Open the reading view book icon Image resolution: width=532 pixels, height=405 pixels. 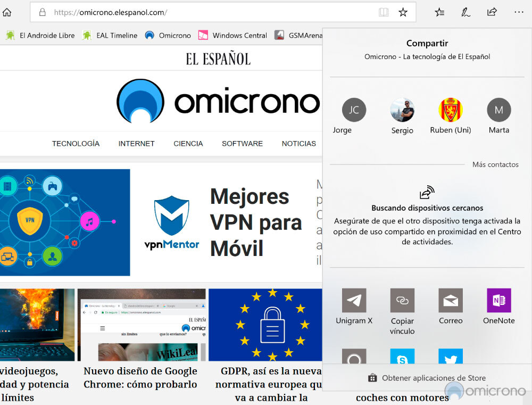tap(384, 13)
